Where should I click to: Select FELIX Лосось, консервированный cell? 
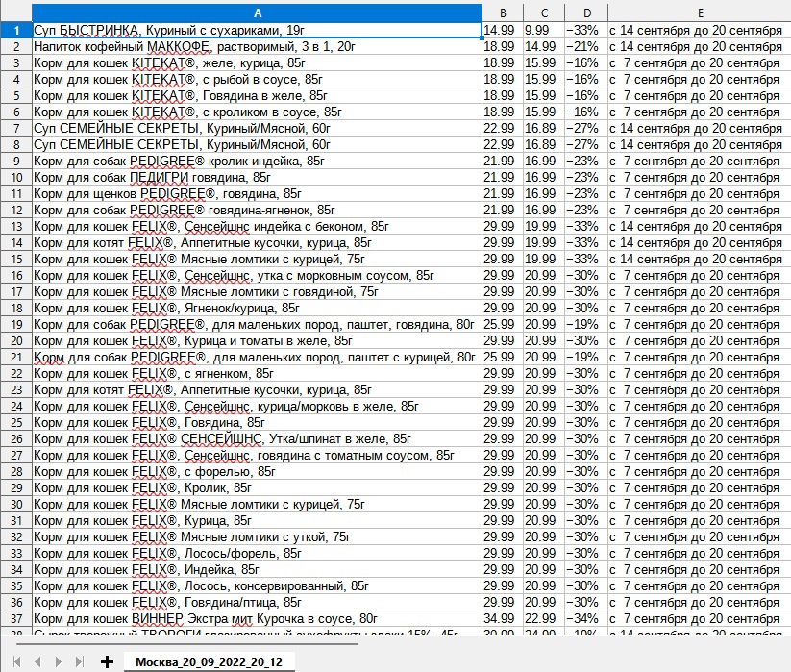(257, 585)
